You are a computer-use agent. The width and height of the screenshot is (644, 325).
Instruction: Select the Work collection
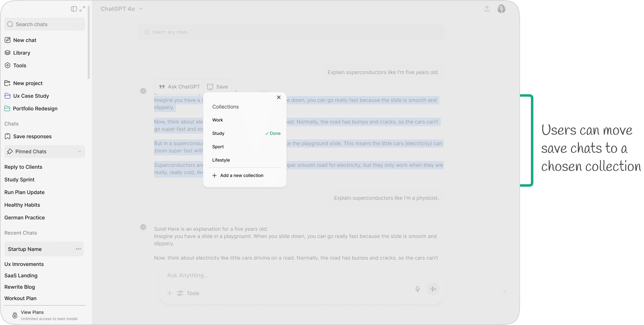click(218, 120)
